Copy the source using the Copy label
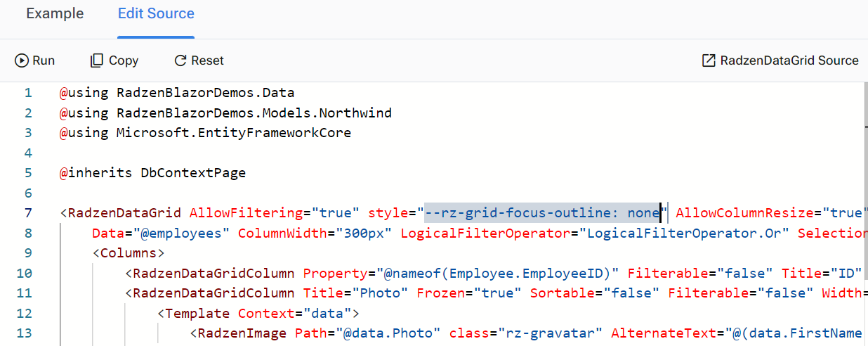 click(124, 60)
